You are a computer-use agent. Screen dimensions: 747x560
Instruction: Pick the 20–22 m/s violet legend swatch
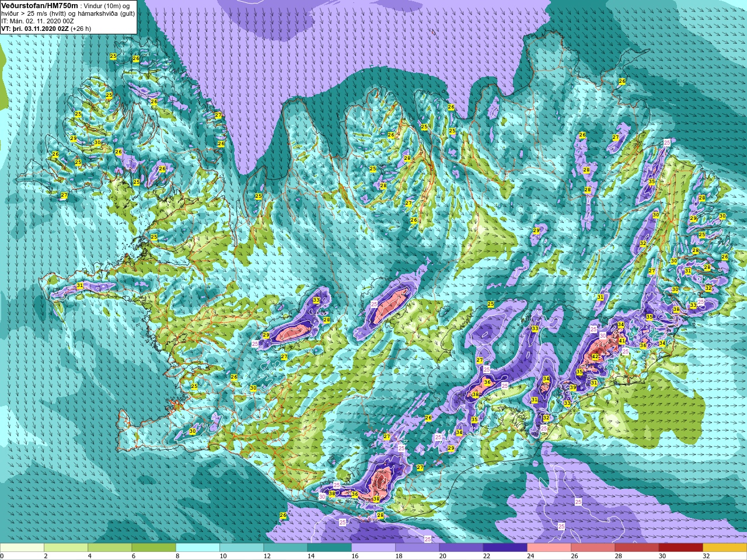461,548
